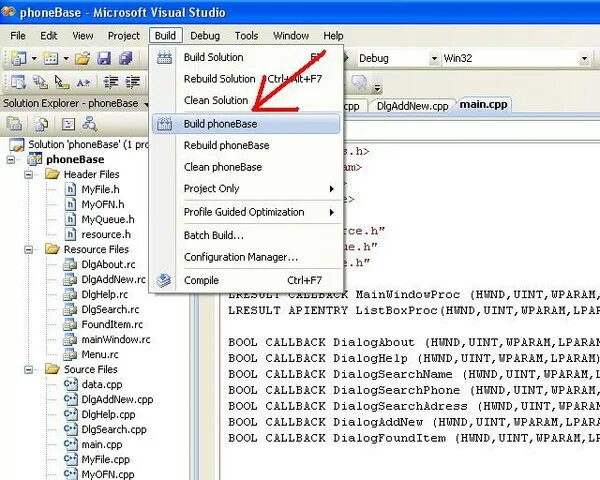This screenshot has height=480, width=600.
Task: Click the second icon in the text editor toolbar
Action: (40, 82)
